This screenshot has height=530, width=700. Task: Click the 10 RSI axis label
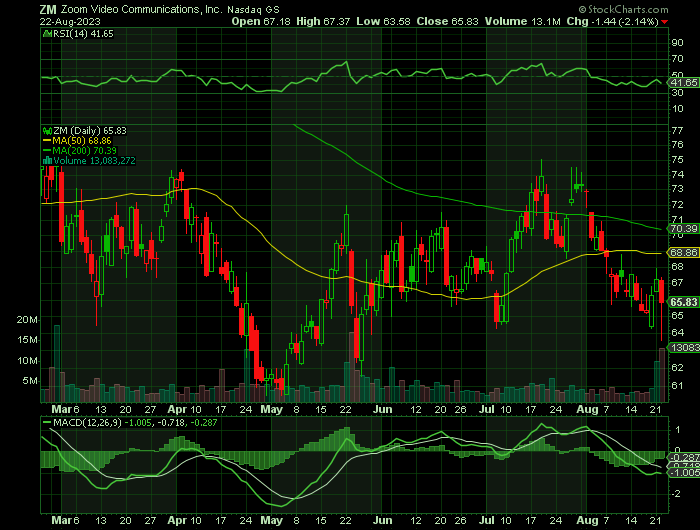pyautogui.click(x=678, y=109)
